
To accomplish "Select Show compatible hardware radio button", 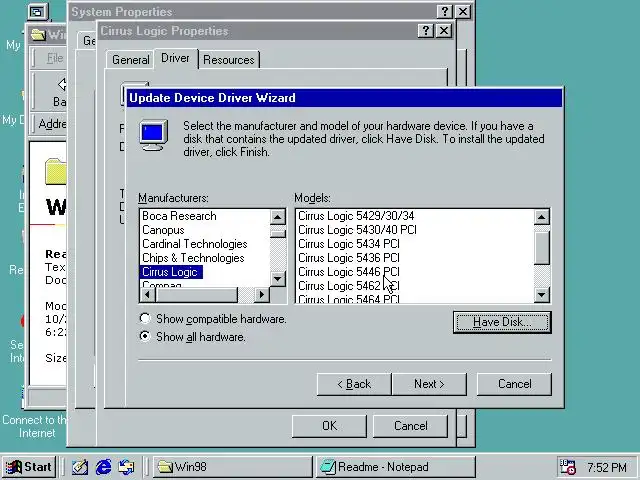I will tap(145, 318).
